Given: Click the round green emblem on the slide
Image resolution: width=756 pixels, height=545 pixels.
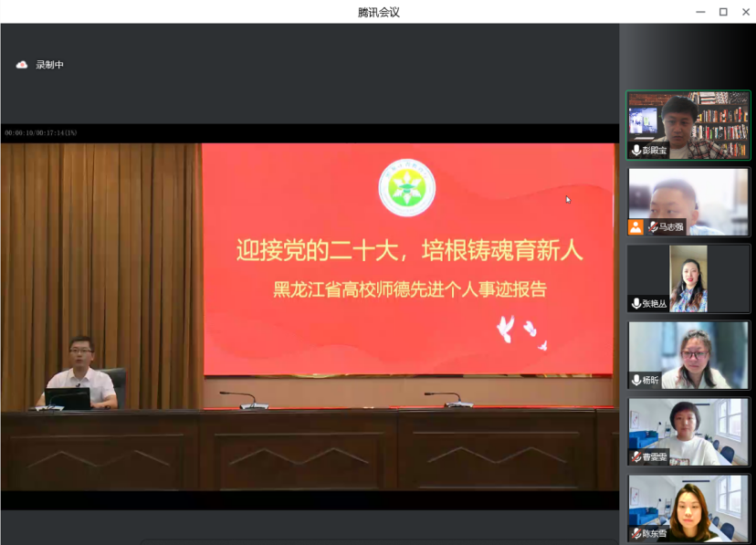Looking at the screenshot, I should pos(407,188).
